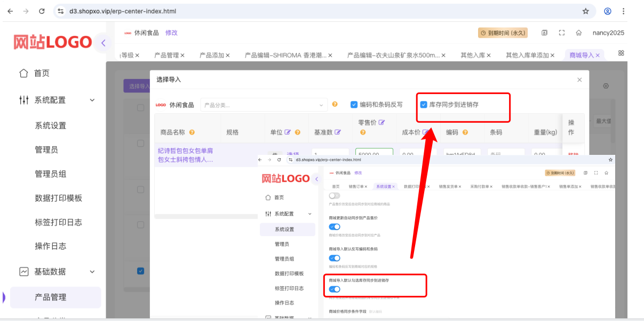This screenshot has height=321, width=644.
Task: Open the nancy2025 user menu
Action: click(x=608, y=33)
